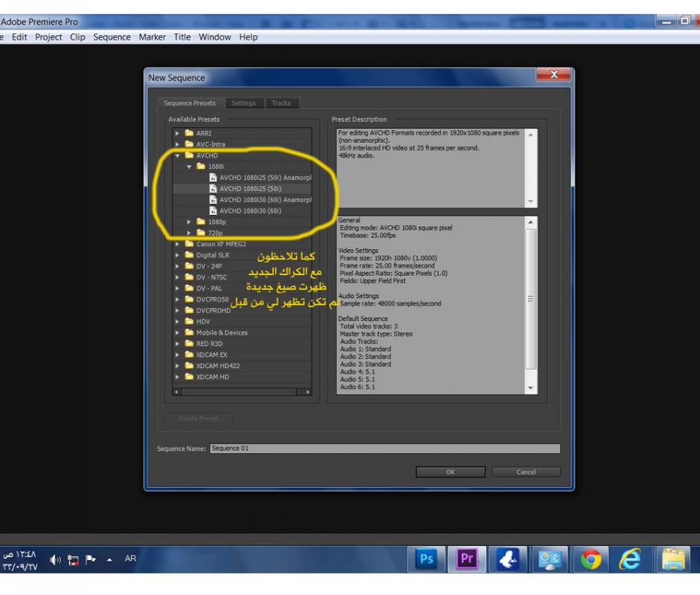Expand the Digital SLR folder
700x595 pixels.
(x=177, y=255)
